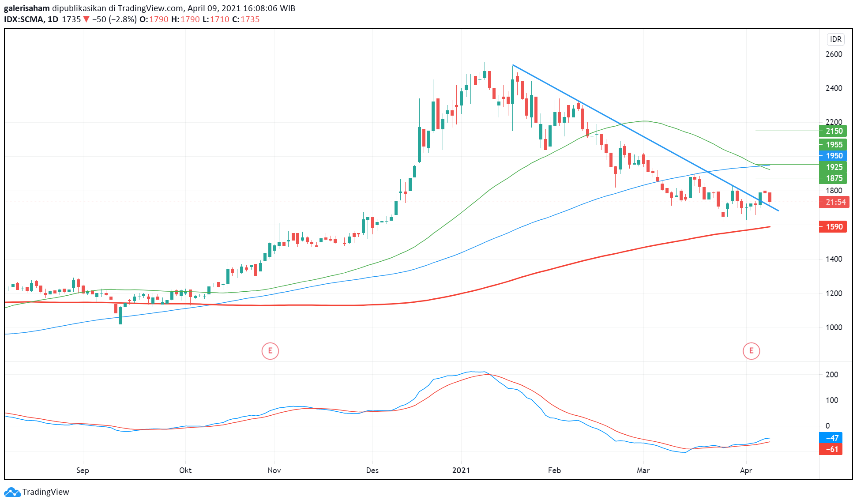Click the Mar label on time axis
Image resolution: width=857 pixels, height=504 pixels.
coord(643,470)
